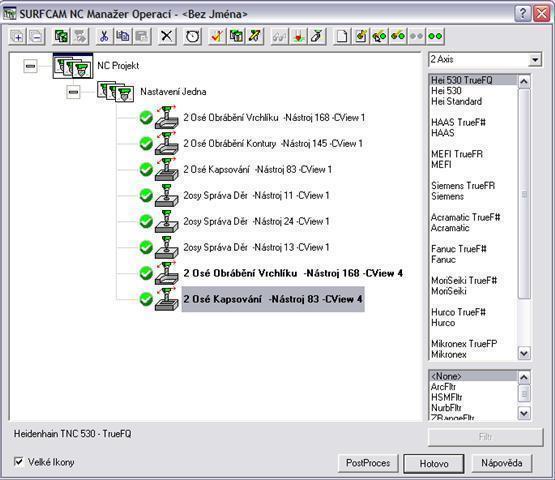Click the greyed binoculars icon

279,36
